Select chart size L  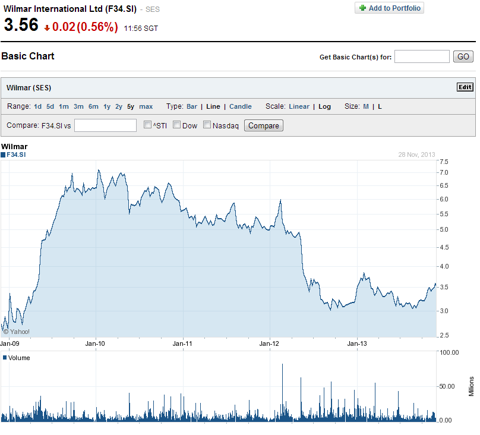pos(380,107)
